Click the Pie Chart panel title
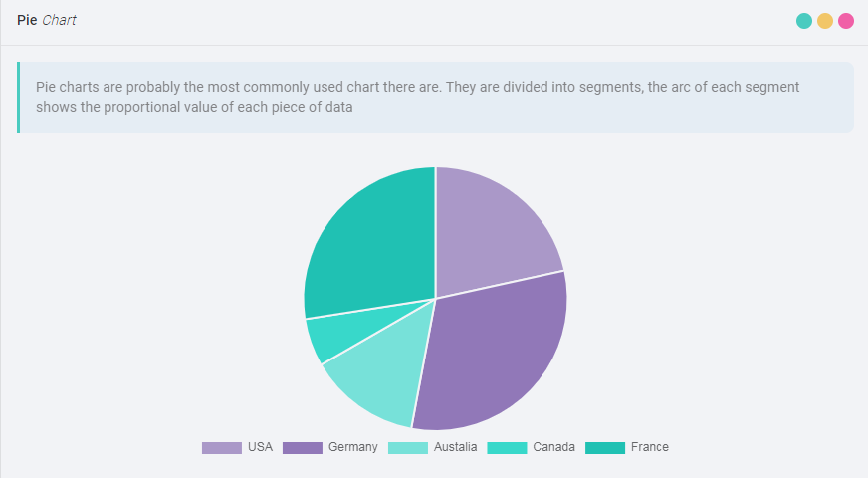Viewport: 868px width, 478px height. click(47, 21)
